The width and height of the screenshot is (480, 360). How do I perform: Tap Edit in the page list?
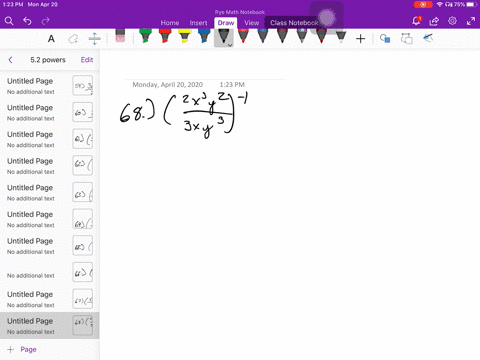[87, 60]
